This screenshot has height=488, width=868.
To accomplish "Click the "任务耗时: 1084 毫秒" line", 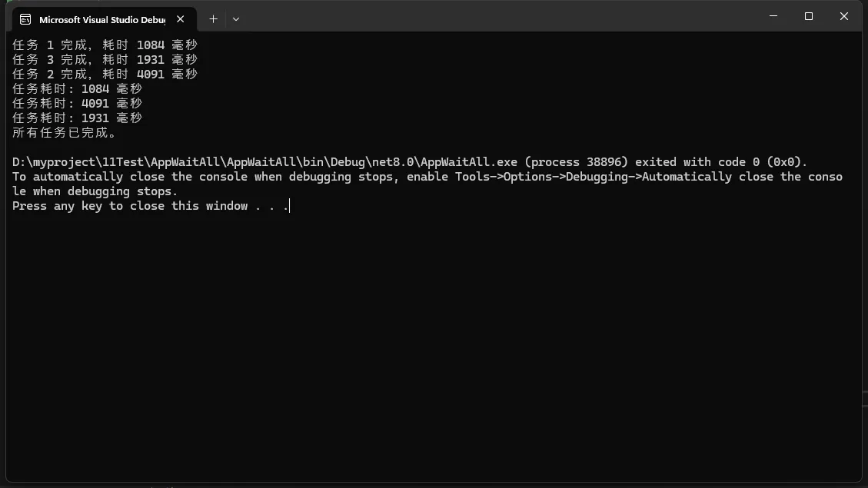I will [77, 88].
